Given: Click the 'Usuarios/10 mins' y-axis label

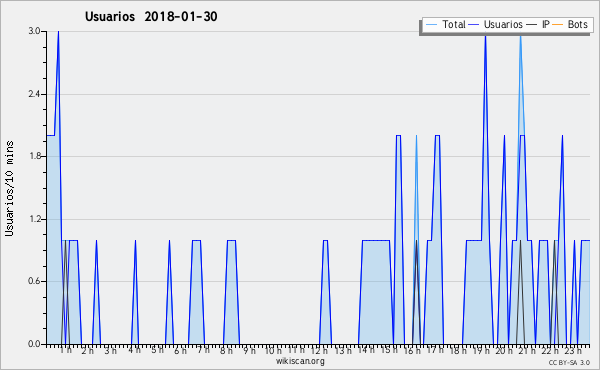Looking at the screenshot, I should point(9,189).
